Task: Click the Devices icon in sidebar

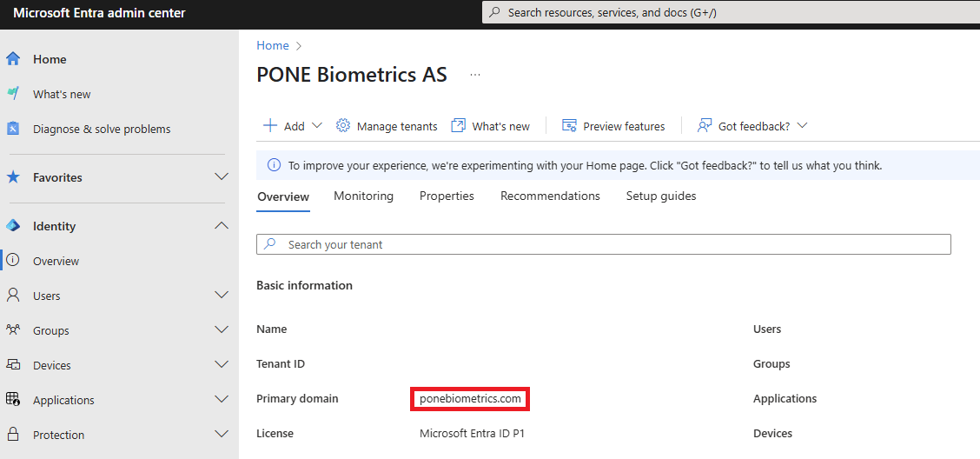Action: click(13, 364)
